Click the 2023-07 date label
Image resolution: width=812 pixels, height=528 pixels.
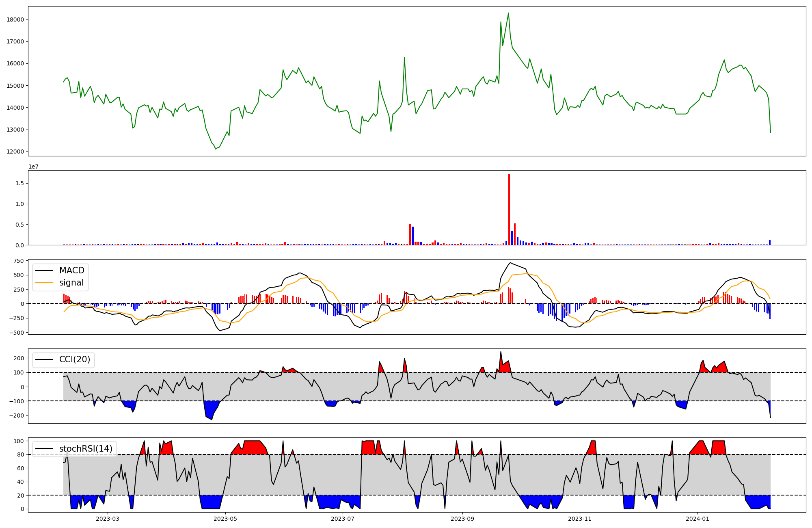343,519
